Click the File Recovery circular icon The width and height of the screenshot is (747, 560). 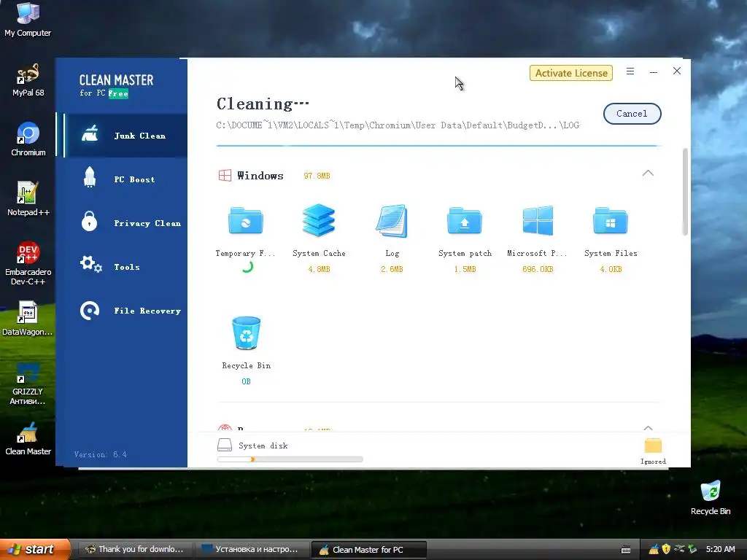click(x=90, y=311)
